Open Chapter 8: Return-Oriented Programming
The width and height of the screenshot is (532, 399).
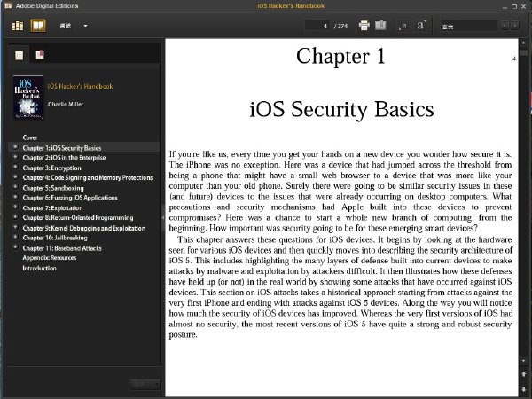pos(78,217)
